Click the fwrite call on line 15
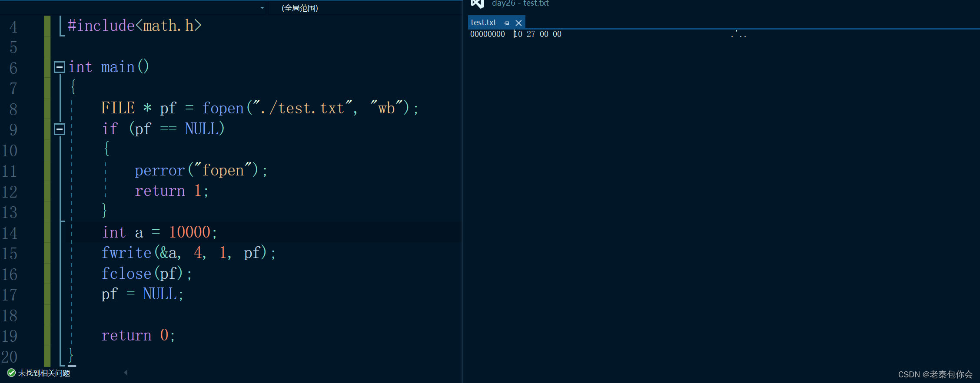This screenshot has width=980, height=383. point(188,253)
